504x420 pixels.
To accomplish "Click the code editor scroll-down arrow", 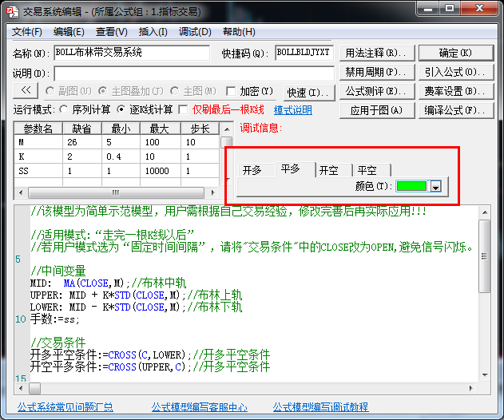I will (484, 374).
